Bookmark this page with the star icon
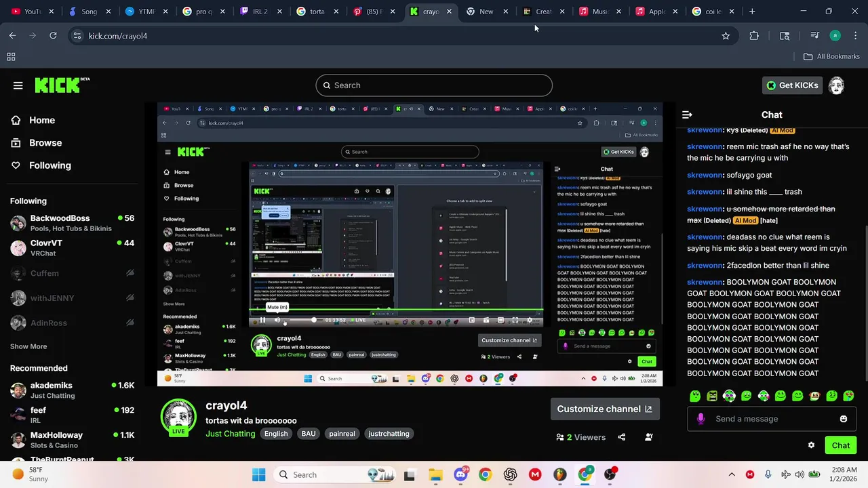The width and height of the screenshot is (868, 488). pos(726,36)
